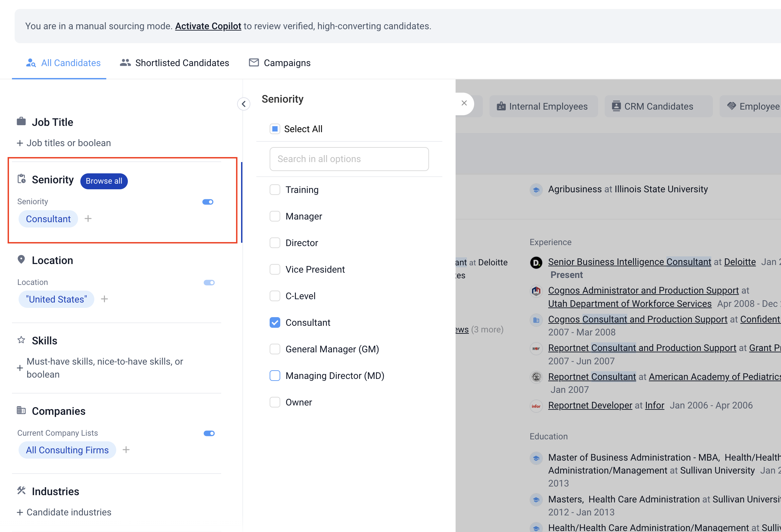
Task: Open Cognos Administrator and Production Support link
Action: (x=643, y=291)
